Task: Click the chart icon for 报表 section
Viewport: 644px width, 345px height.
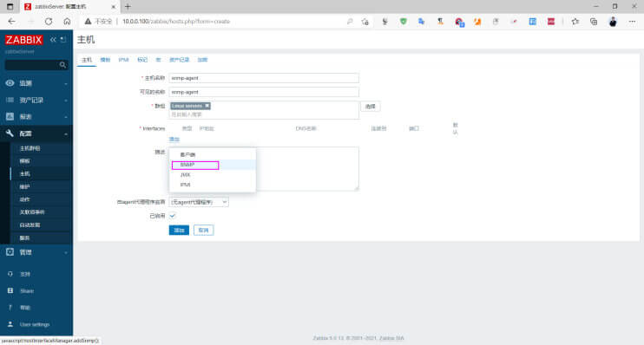Action: pyautogui.click(x=10, y=116)
